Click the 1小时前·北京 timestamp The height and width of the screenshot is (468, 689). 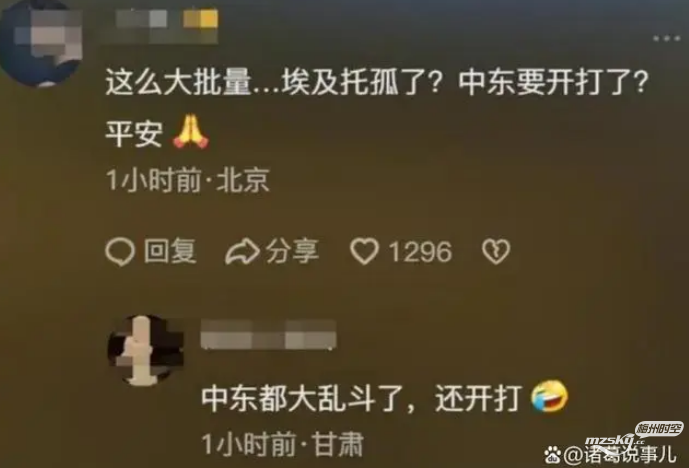pos(188,180)
